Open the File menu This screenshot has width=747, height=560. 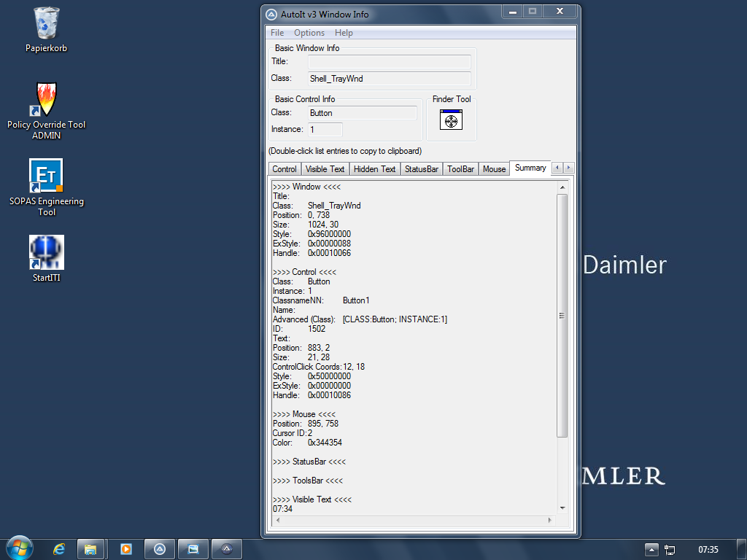(277, 33)
